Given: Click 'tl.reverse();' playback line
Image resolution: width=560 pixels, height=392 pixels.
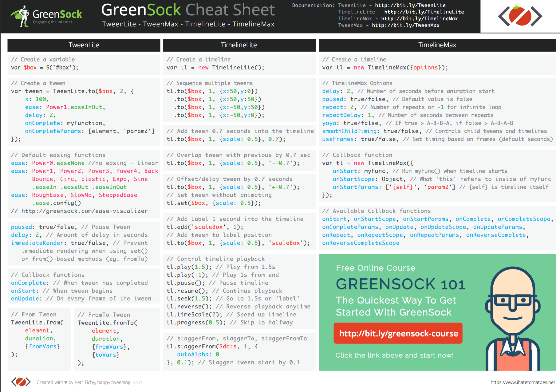Looking at the screenshot, I should (238, 307).
